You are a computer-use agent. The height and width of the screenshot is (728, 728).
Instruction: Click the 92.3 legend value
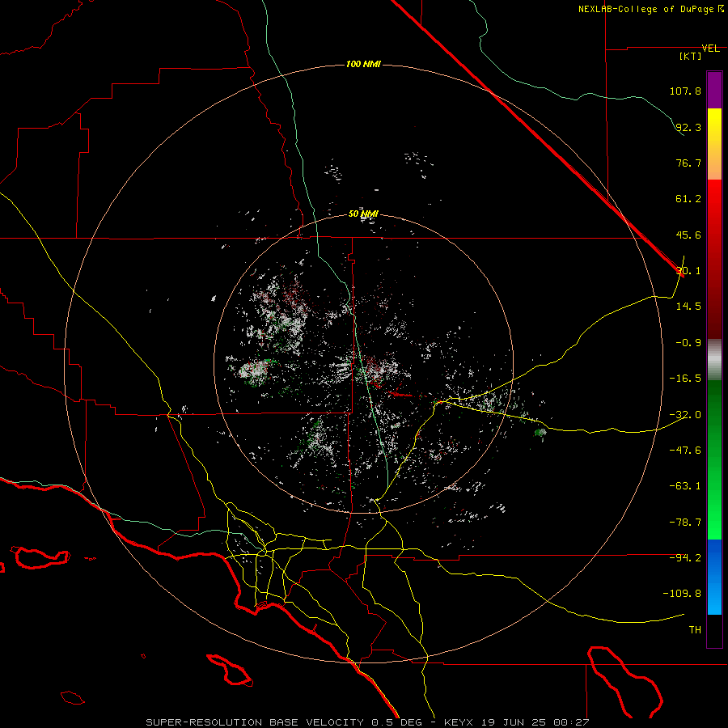point(688,127)
